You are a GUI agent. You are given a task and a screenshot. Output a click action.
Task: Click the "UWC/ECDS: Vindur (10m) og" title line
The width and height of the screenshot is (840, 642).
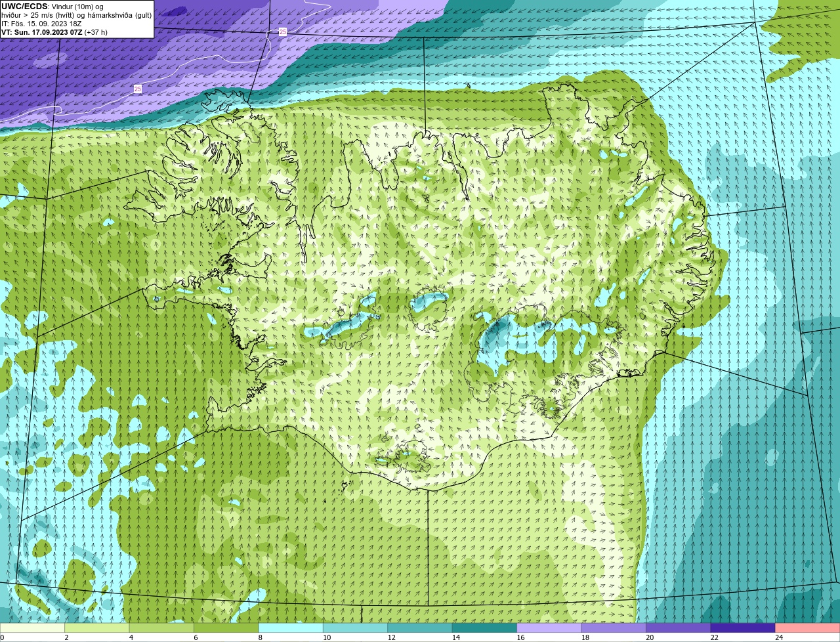52,7
